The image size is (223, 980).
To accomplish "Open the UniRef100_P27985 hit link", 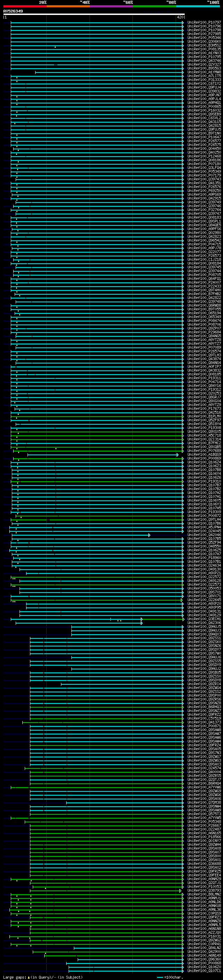I will click(x=204, y=34).
